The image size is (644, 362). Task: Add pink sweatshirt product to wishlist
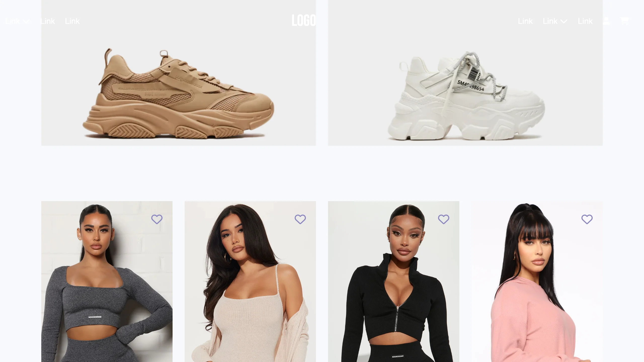[587, 219]
